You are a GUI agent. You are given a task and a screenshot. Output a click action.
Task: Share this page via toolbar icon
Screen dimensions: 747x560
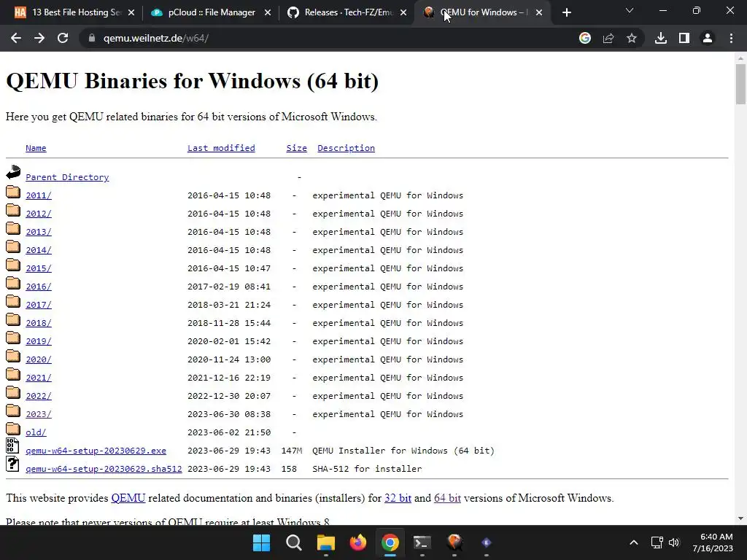pos(608,38)
